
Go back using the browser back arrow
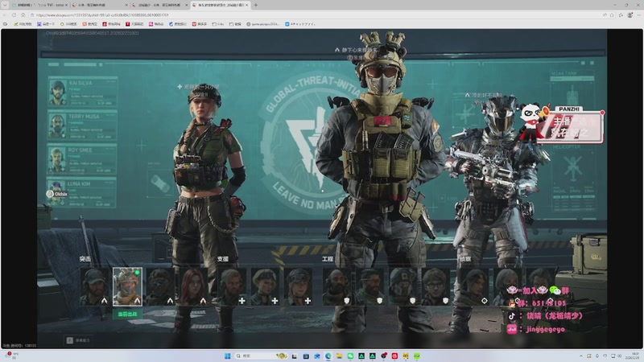[5, 15]
